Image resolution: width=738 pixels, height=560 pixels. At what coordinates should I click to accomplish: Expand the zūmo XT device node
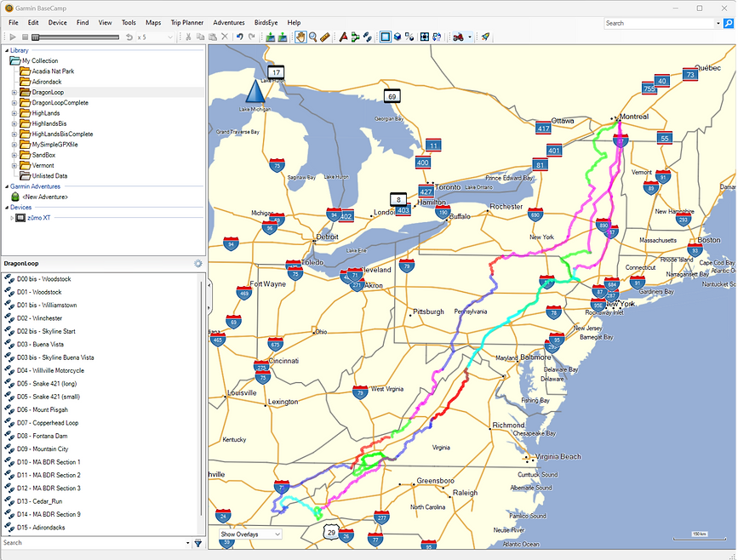12,218
